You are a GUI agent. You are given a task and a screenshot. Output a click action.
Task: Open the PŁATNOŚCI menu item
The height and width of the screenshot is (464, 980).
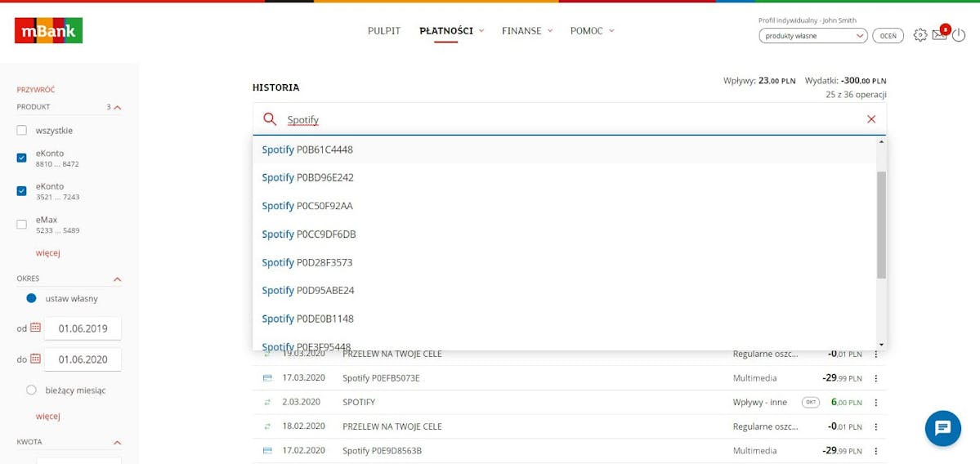(x=446, y=30)
